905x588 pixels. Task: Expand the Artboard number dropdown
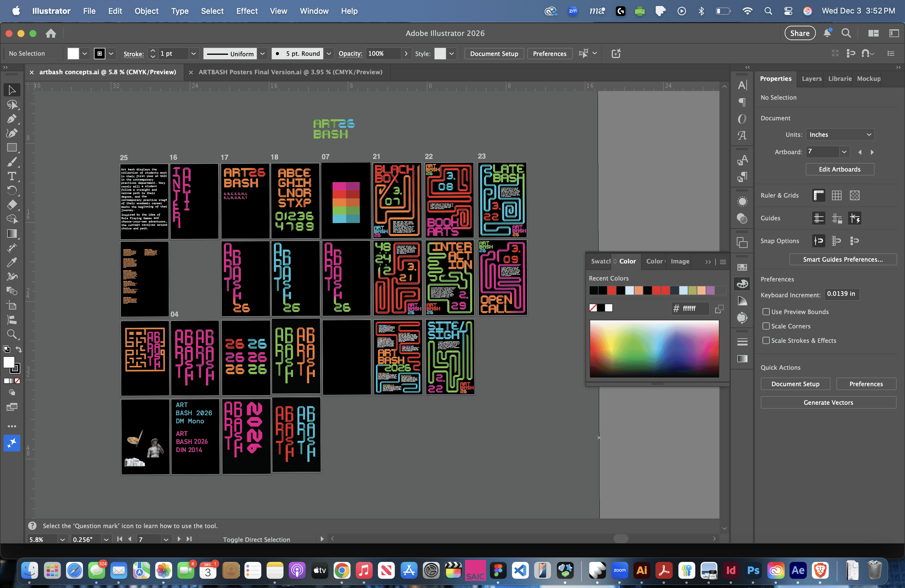tap(844, 152)
